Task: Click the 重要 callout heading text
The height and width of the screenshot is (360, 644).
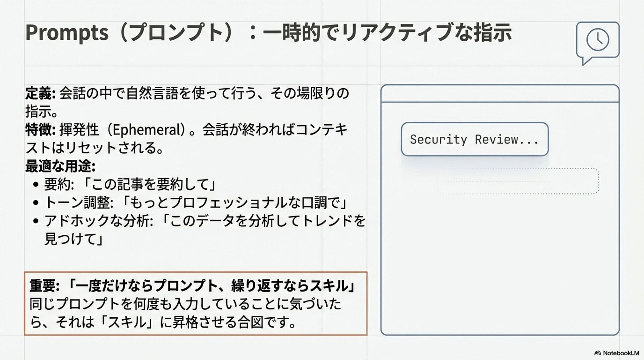Action: coord(193,286)
